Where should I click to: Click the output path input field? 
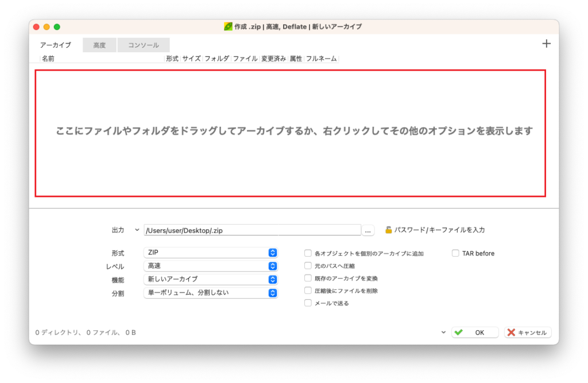point(252,230)
